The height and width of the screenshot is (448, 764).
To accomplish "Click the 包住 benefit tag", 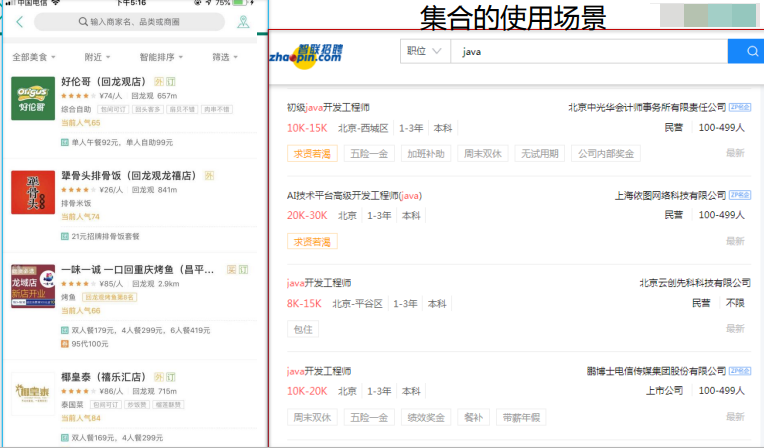I will (x=303, y=329).
